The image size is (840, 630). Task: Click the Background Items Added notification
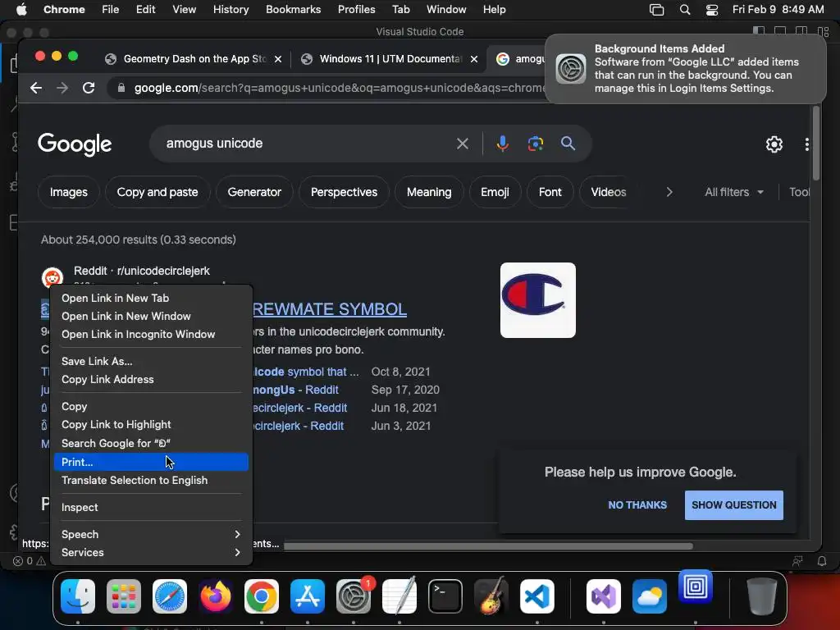tap(686, 69)
